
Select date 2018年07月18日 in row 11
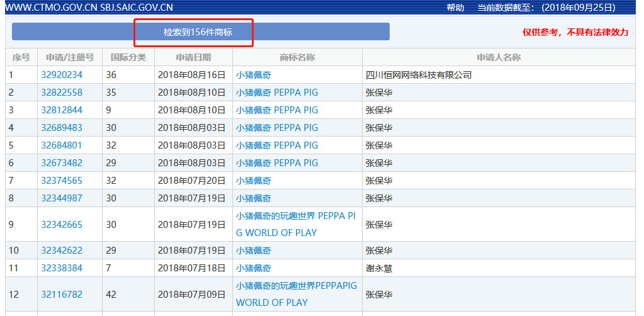click(x=192, y=268)
